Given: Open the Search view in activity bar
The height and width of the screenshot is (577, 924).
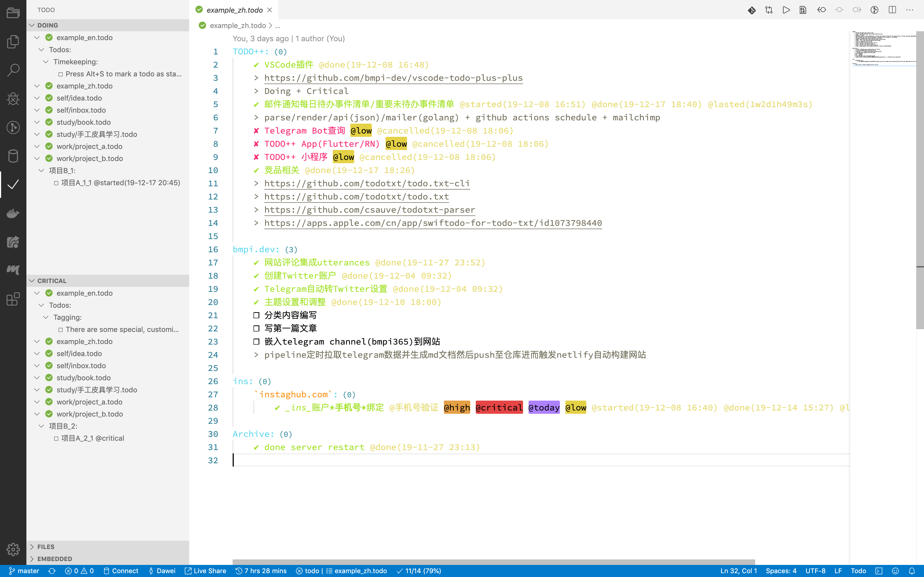Looking at the screenshot, I should [13, 70].
